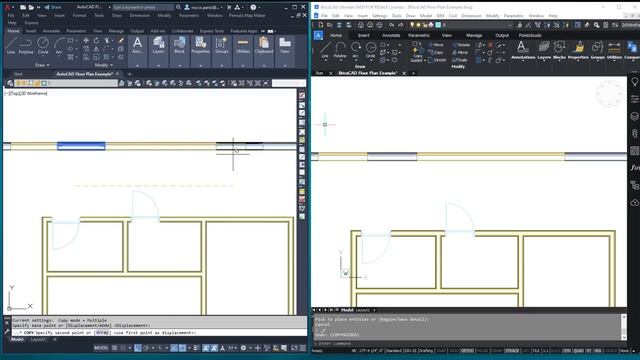The image size is (640, 360).
Task: Select the Arc tool in AutoCAD ribbon
Action: [59, 46]
